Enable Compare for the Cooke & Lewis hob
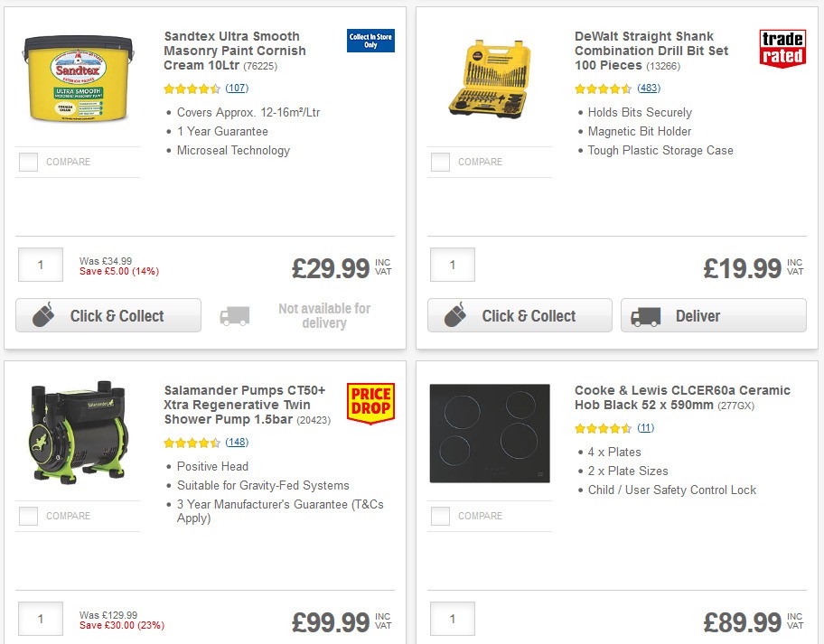The height and width of the screenshot is (644, 824). click(x=439, y=515)
